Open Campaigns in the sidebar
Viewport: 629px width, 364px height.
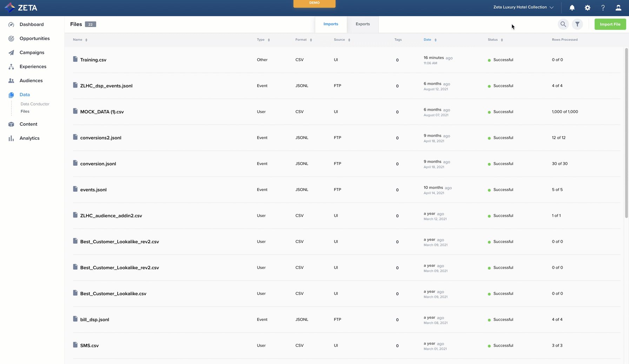(32, 53)
